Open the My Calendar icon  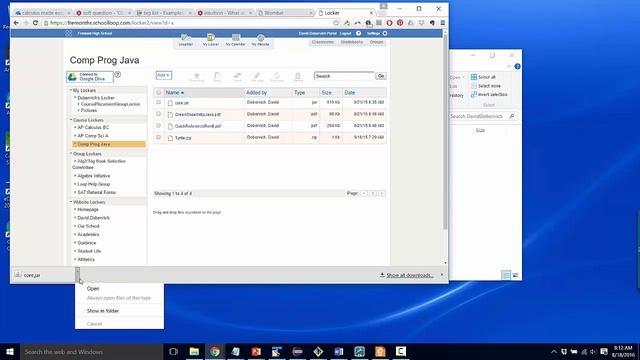[x=236, y=38]
